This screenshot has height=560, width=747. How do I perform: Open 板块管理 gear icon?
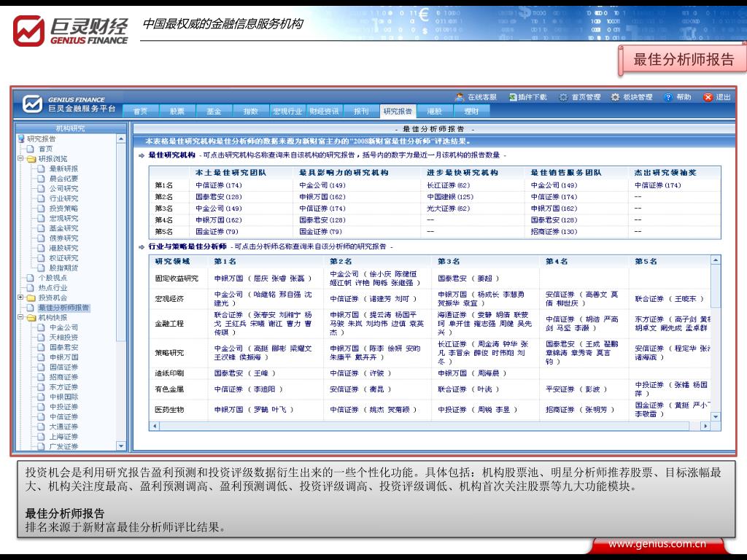coord(615,97)
